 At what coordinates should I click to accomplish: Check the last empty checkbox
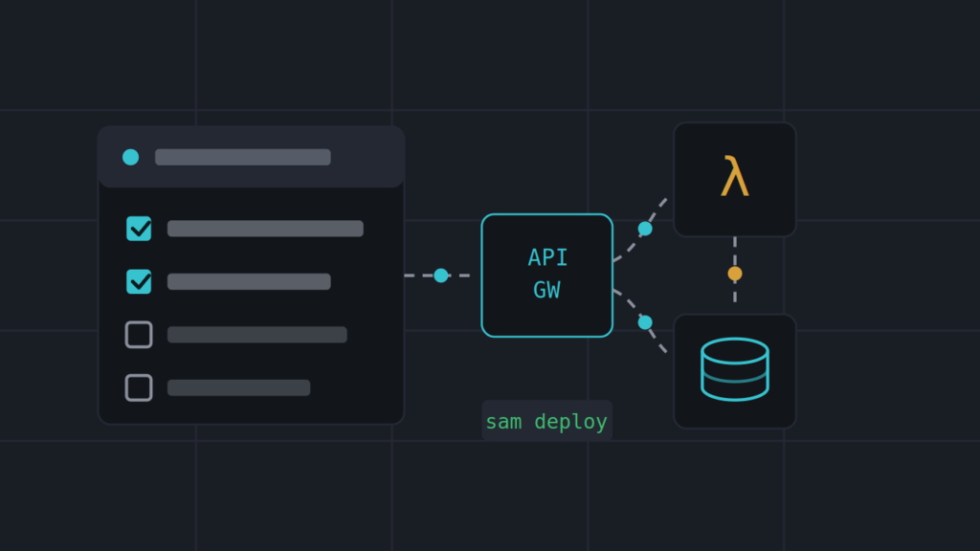click(139, 388)
